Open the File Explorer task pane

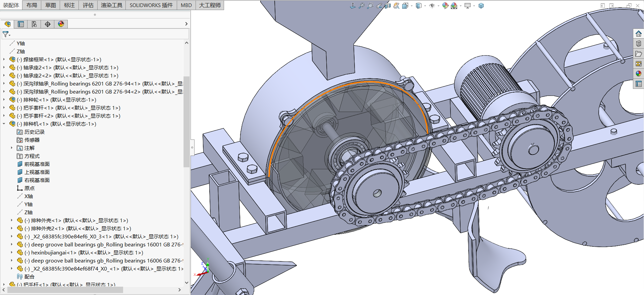coord(638,54)
